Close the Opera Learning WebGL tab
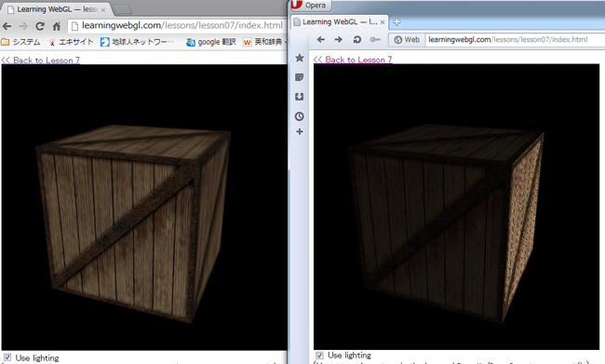The width and height of the screenshot is (605, 364). pyautogui.click(x=383, y=22)
